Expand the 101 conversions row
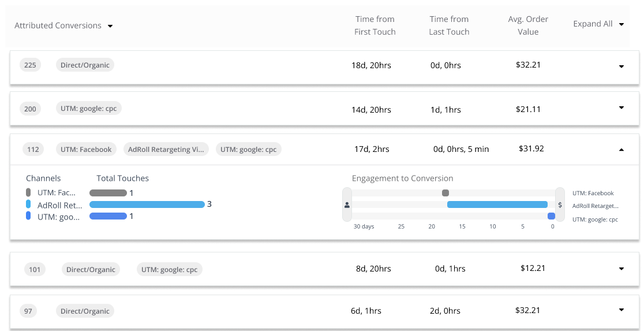 click(x=621, y=269)
